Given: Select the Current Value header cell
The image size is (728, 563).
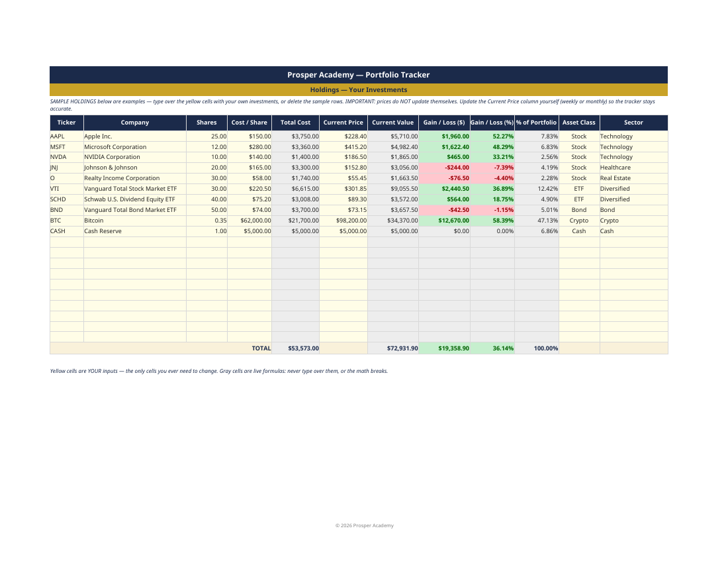Looking at the screenshot, I should pyautogui.click(x=392, y=123).
